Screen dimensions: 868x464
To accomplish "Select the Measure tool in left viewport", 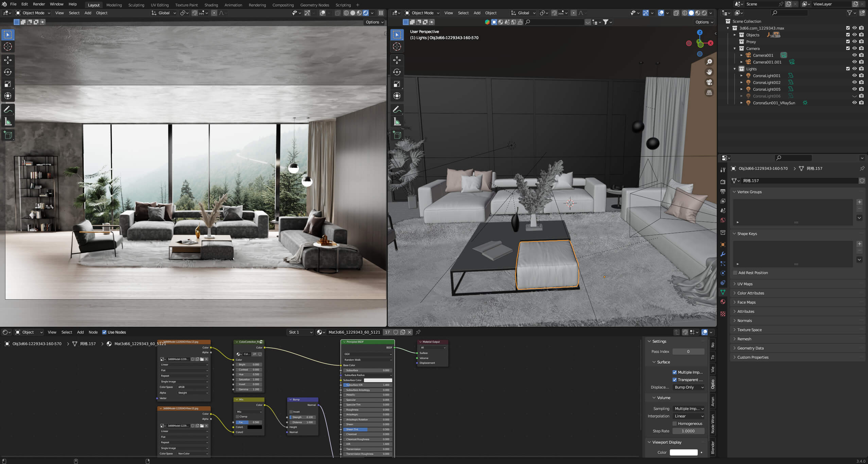I will 8,122.
